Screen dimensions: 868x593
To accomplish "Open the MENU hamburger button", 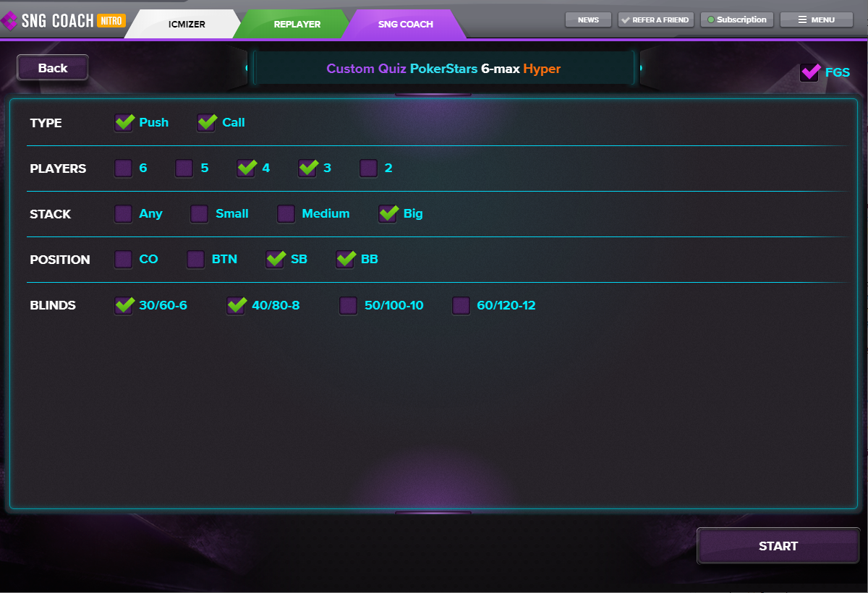I will (816, 20).
